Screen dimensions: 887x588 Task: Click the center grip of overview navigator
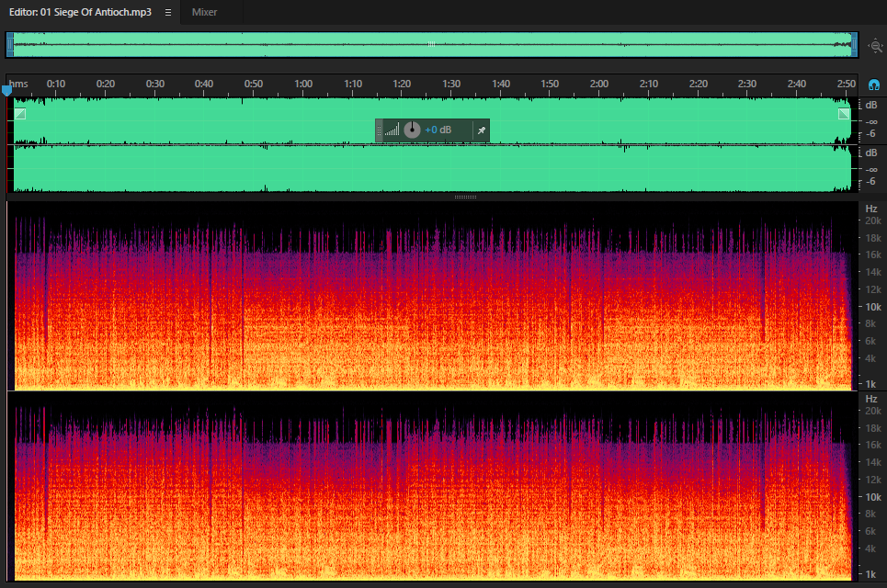pyautogui.click(x=432, y=44)
